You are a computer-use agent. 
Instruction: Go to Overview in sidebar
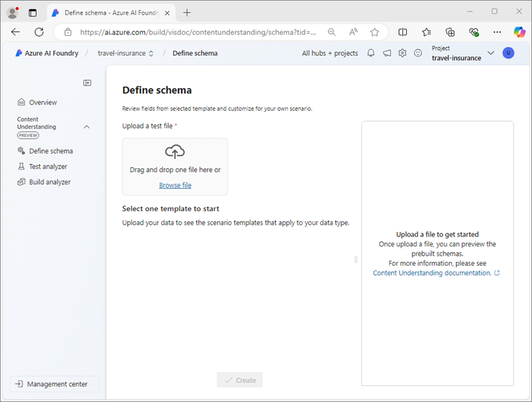pos(37,102)
